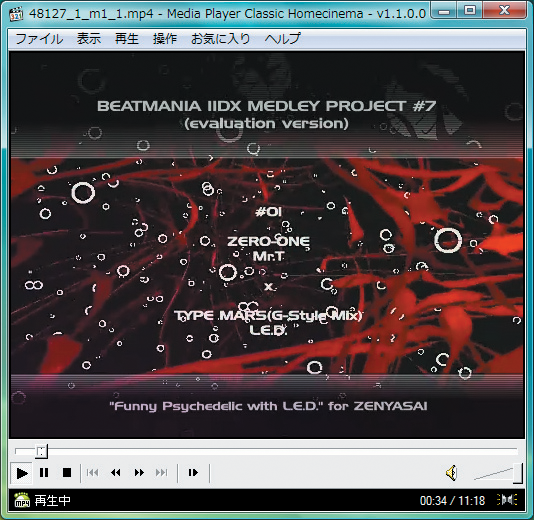Image resolution: width=534 pixels, height=520 pixels.
Task: Mute audio with the speaker icon
Action: [452, 473]
